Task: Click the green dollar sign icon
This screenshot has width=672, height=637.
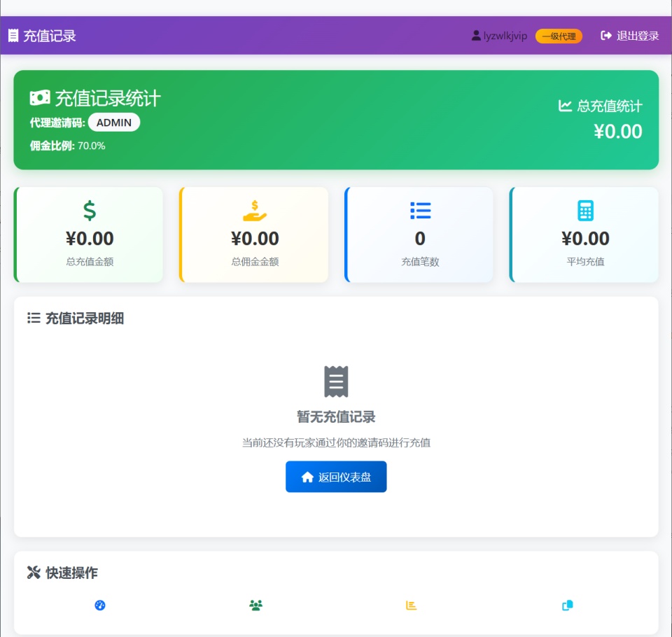Action: click(x=90, y=210)
